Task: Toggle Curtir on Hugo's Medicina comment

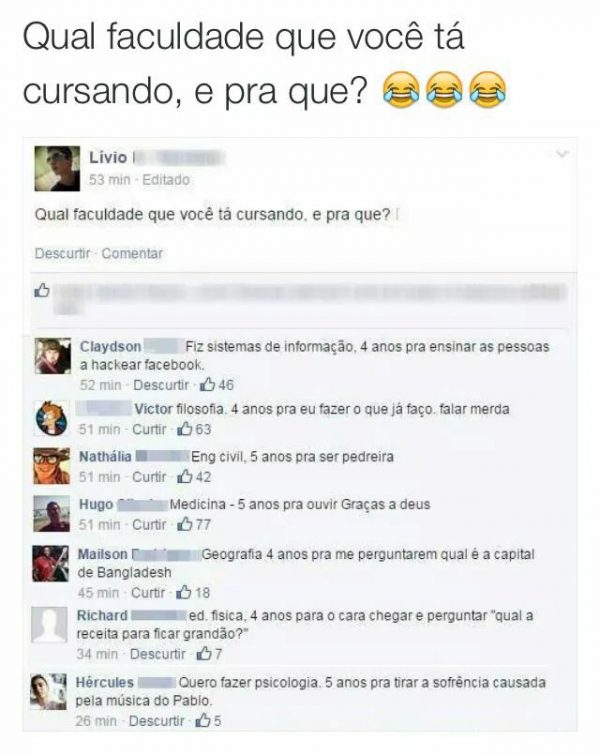Action: point(149,524)
